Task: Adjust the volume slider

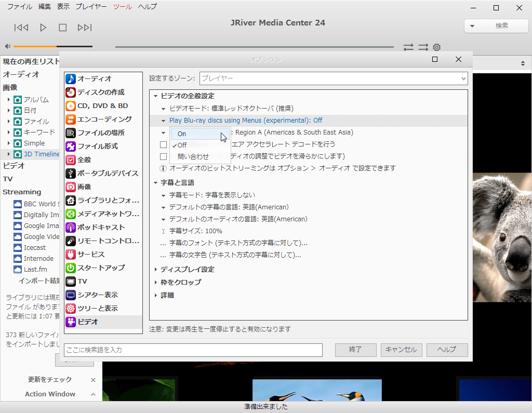Action: 53,46
